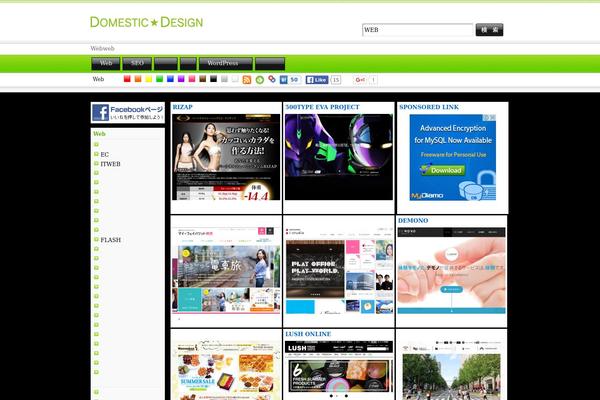Open the Facebook page banner in sidebar

[x=128, y=113]
